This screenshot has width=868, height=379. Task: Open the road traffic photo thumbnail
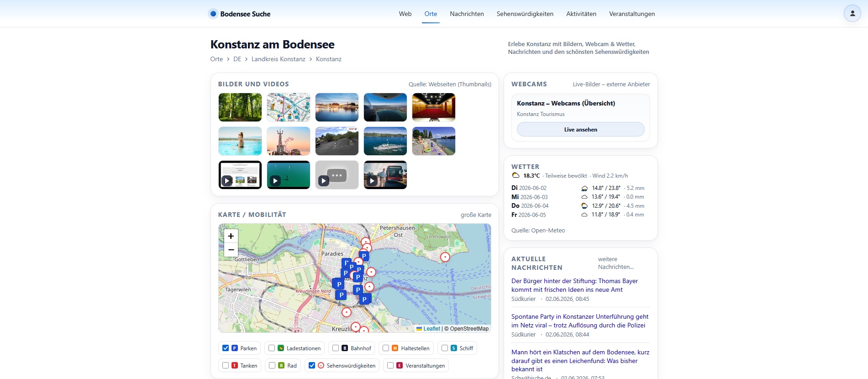coord(337,141)
